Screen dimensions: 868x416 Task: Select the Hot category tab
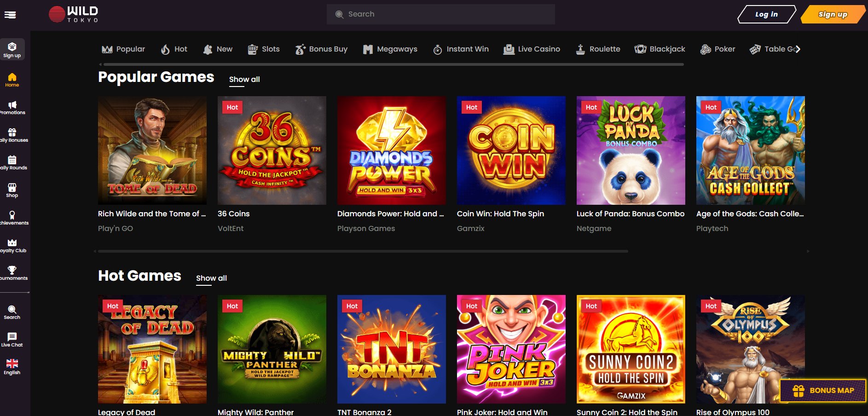(174, 49)
